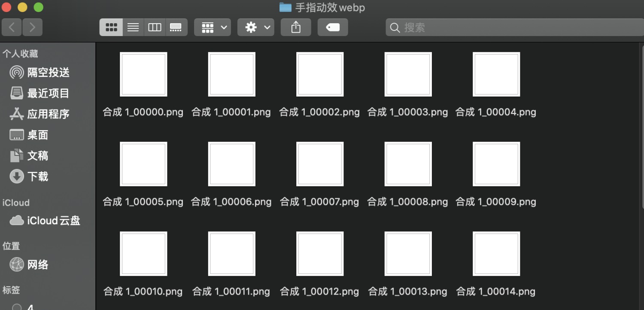Open 最近项目 in the sidebar
The height and width of the screenshot is (310, 644).
pyautogui.click(x=48, y=93)
